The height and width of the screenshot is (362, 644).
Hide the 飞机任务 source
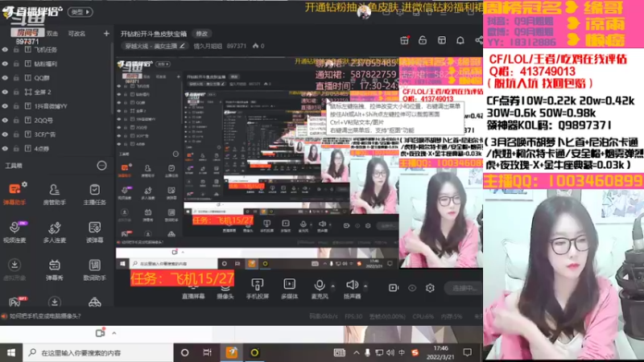(5, 50)
